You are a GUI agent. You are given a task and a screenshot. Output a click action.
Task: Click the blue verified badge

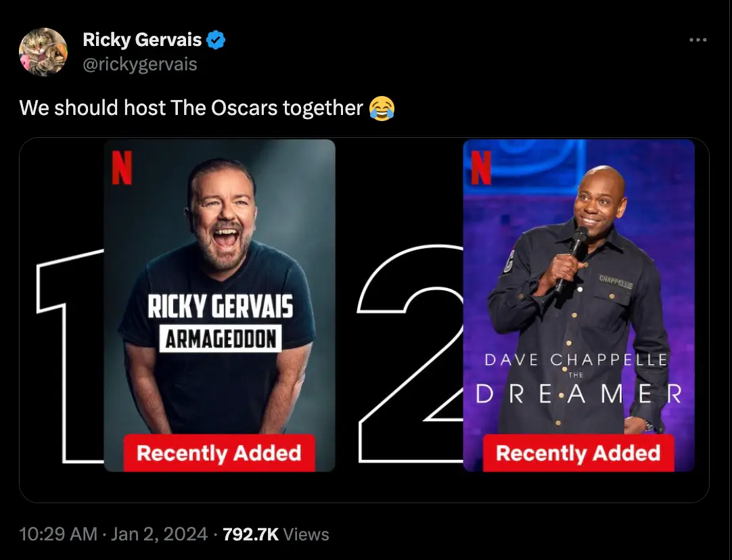coord(215,41)
